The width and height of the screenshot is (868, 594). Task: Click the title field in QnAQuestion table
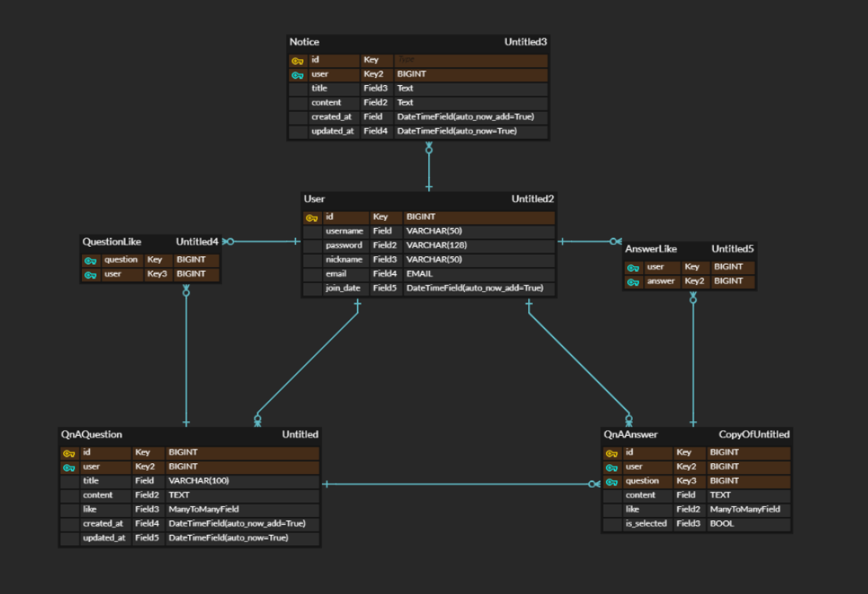tap(91, 481)
